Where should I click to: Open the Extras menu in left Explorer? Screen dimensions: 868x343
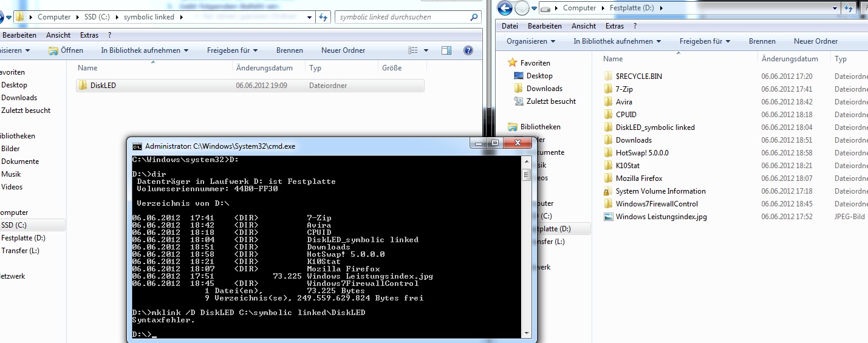(89, 35)
